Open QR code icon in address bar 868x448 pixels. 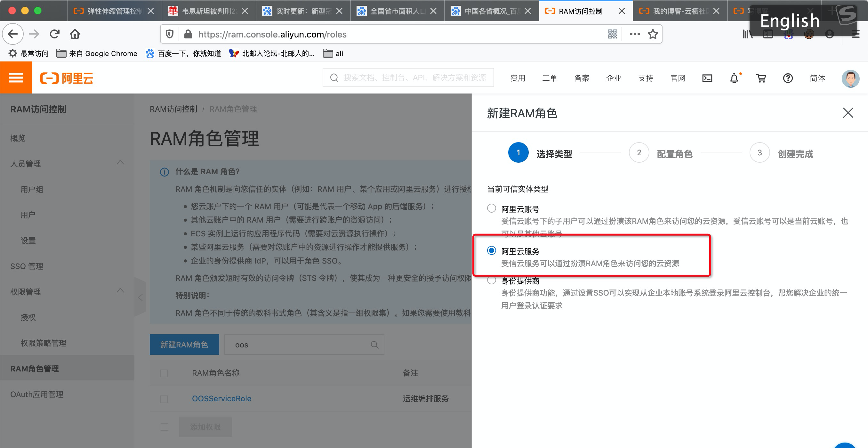click(x=612, y=34)
